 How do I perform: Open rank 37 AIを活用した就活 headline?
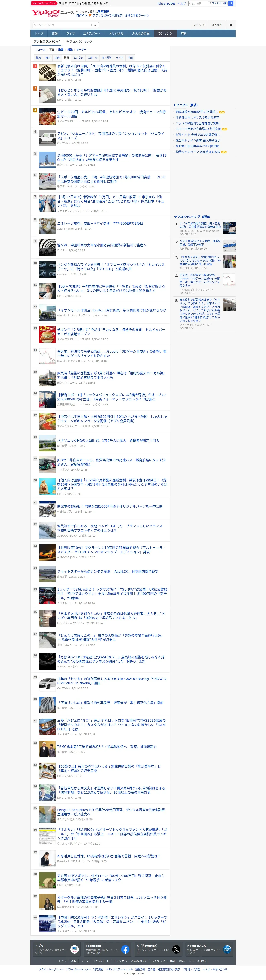[x=109, y=856]
